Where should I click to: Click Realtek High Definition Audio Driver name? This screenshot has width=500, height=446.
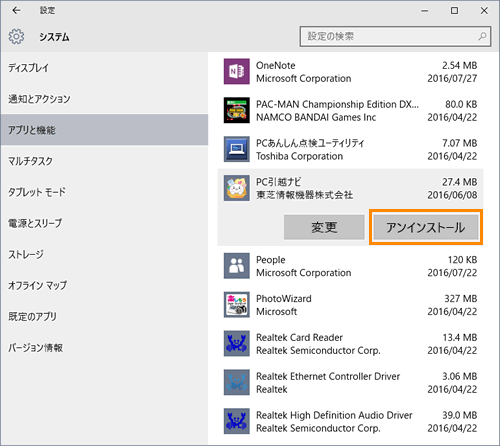click(x=334, y=415)
